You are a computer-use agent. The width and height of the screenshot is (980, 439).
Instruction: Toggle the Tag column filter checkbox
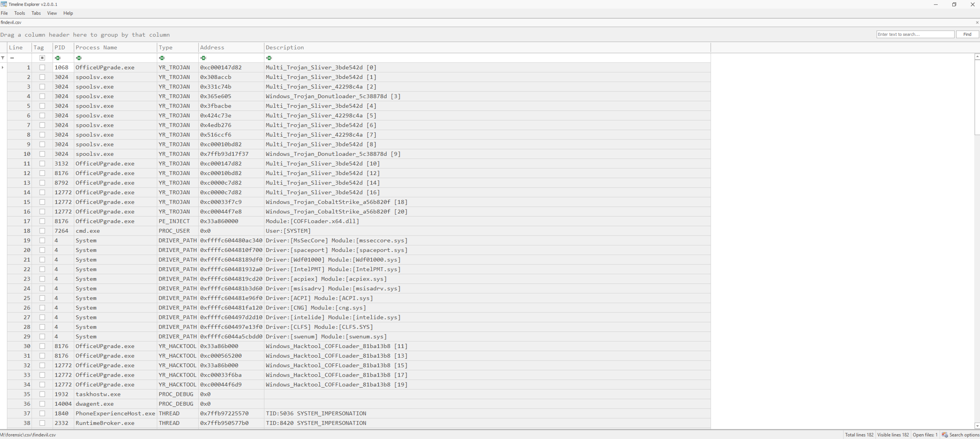click(42, 58)
